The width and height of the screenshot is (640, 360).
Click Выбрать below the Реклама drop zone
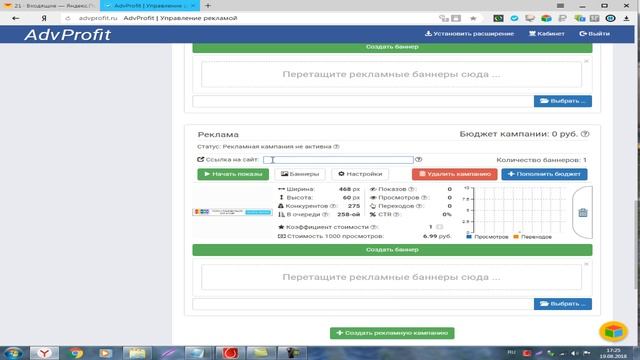[562, 304]
